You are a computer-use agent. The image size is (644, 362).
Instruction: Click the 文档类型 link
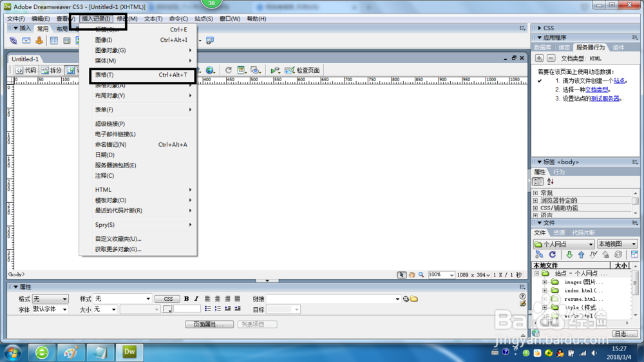(596, 90)
